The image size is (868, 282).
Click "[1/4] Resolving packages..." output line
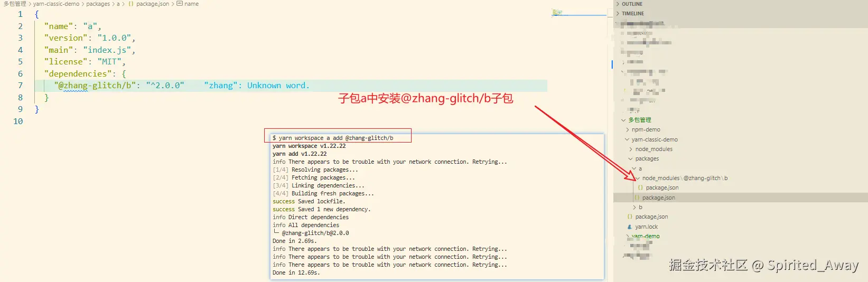point(315,170)
